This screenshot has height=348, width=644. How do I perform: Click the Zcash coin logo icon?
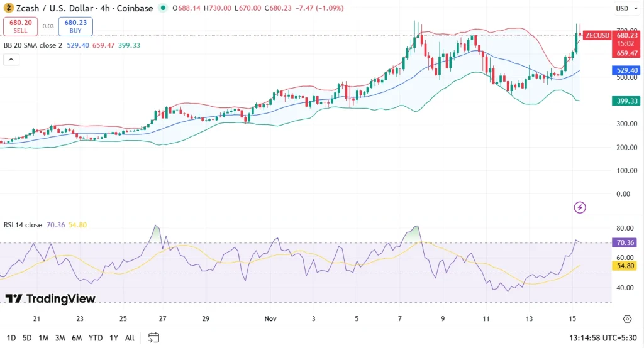click(8, 8)
